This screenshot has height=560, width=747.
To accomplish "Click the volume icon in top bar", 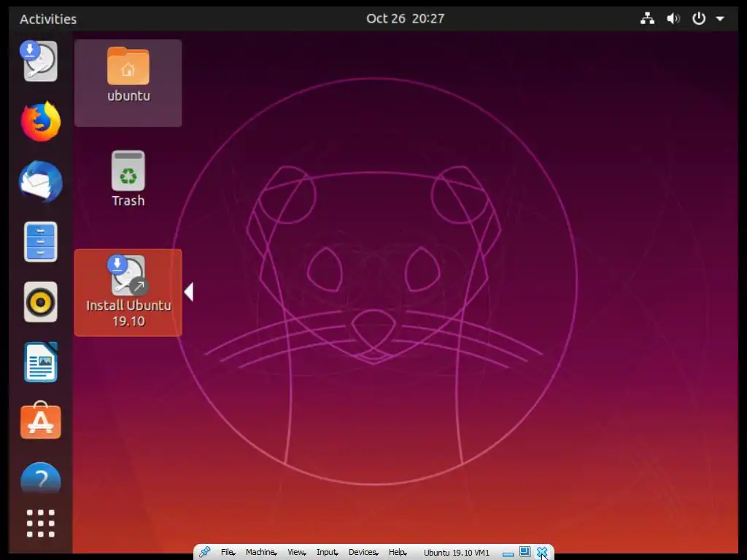I will tap(673, 18).
